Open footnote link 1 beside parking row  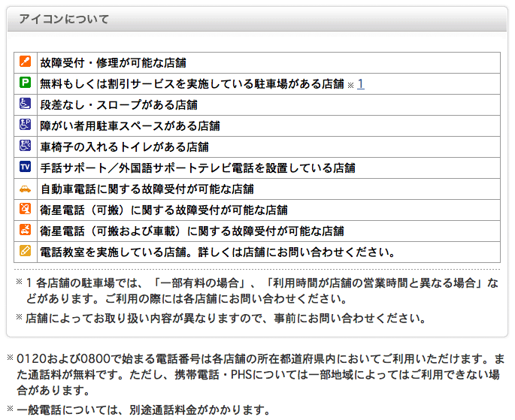[361, 84]
